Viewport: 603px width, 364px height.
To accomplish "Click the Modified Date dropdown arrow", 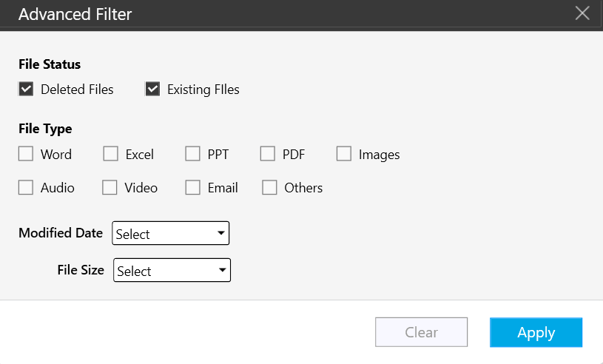I will [220, 233].
